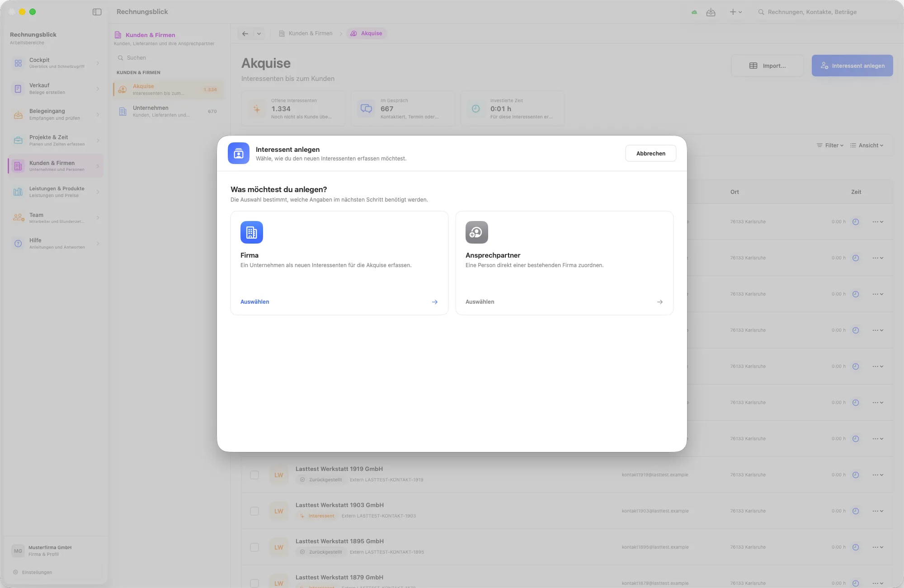Select Akquise in the Kunden & Firmen list
904x588 pixels.
[168, 89]
